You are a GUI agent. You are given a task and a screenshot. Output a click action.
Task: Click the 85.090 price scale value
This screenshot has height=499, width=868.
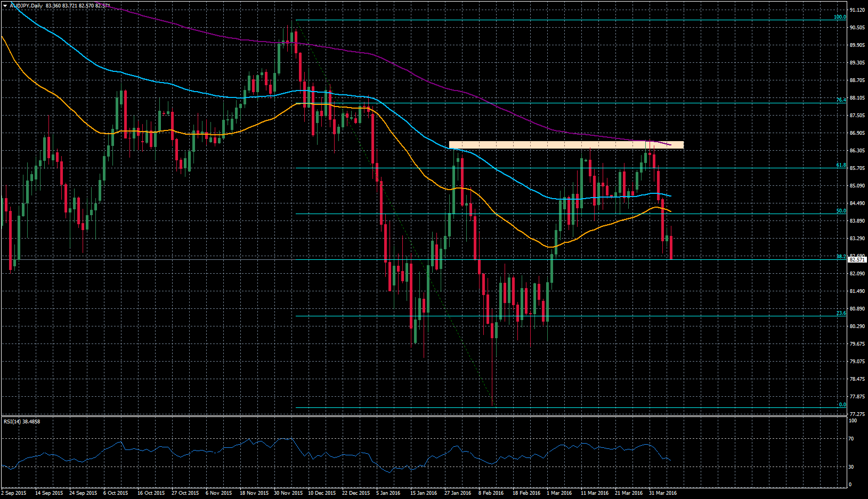[857, 186]
